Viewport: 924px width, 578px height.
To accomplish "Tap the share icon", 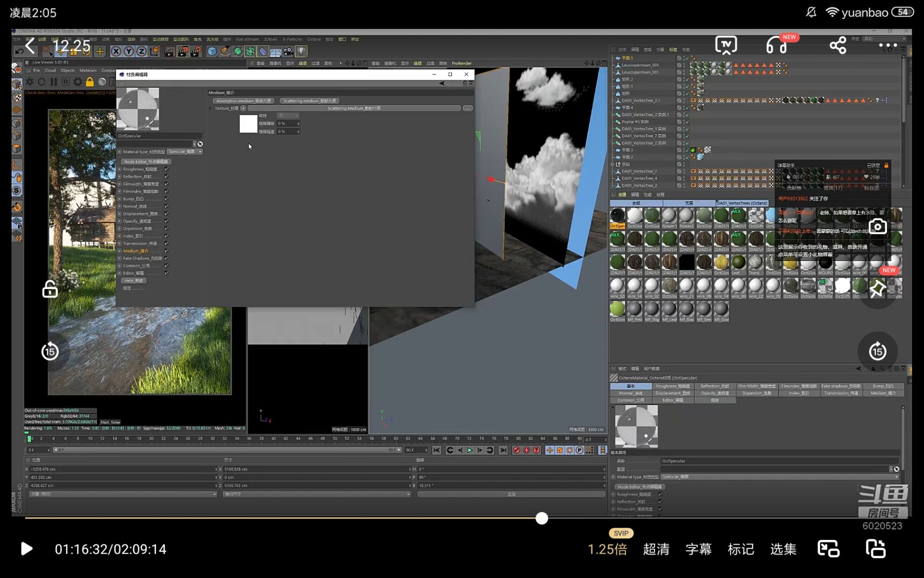I will click(838, 46).
